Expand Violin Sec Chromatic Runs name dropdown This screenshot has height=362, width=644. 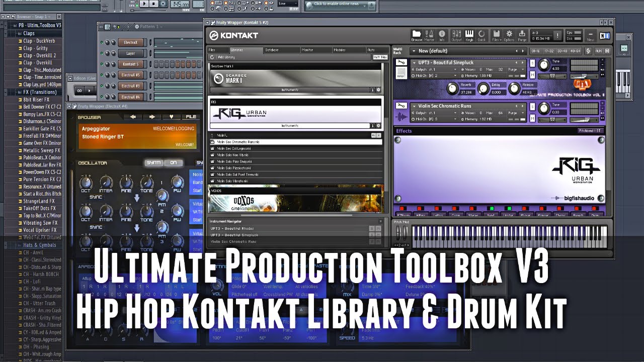pos(414,106)
